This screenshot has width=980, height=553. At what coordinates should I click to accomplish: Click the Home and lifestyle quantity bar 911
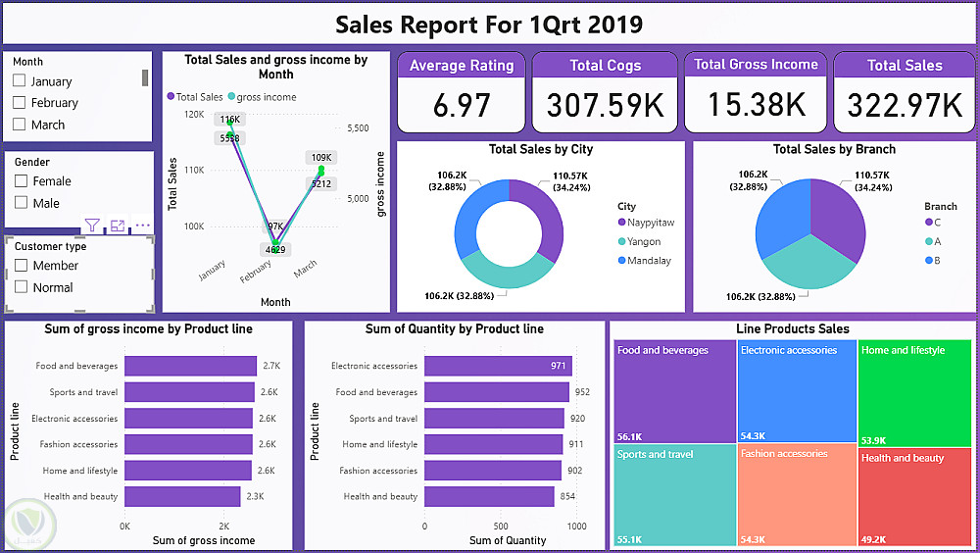[x=494, y=444]
